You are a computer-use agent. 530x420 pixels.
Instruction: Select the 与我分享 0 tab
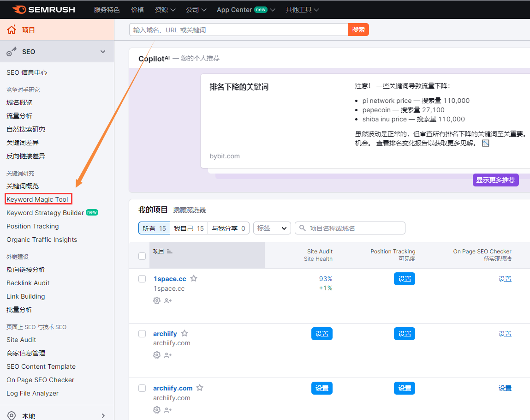228,228
